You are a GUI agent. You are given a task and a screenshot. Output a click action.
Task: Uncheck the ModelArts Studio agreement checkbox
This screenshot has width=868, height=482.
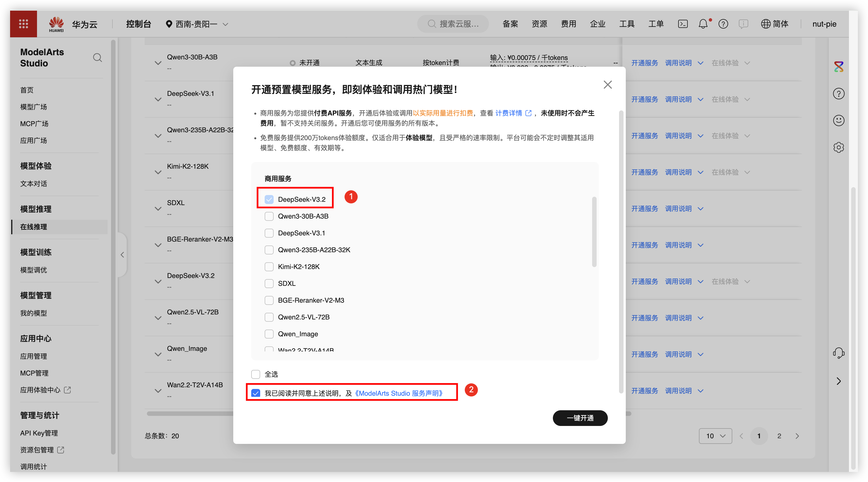point(256,393)
